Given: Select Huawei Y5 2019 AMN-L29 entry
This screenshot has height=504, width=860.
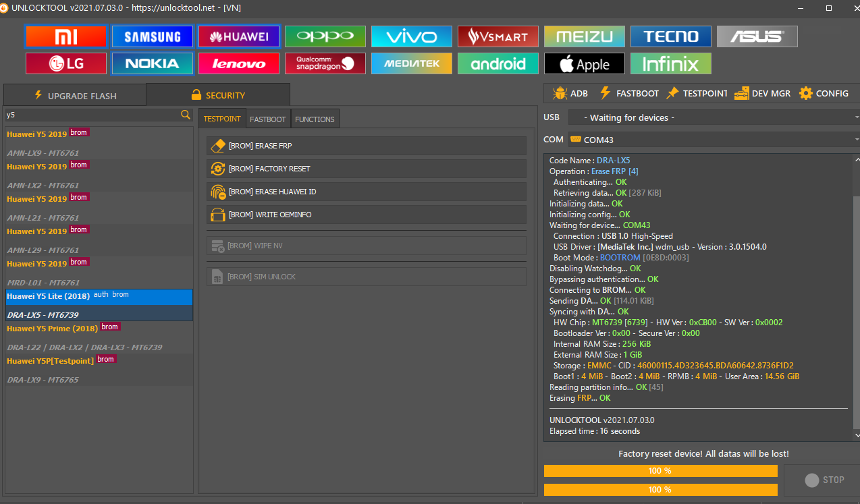Looking at the screenshot, I should pyautogui.click(x=99, y=240).
